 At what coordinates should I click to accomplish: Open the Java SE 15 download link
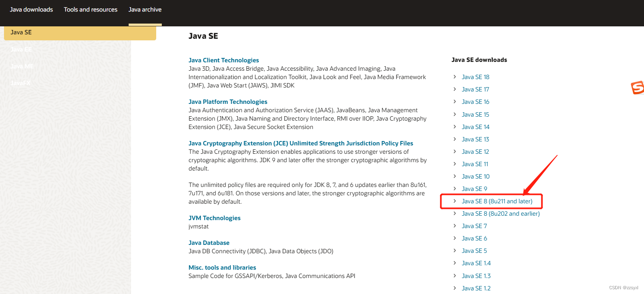coord(475,115)
